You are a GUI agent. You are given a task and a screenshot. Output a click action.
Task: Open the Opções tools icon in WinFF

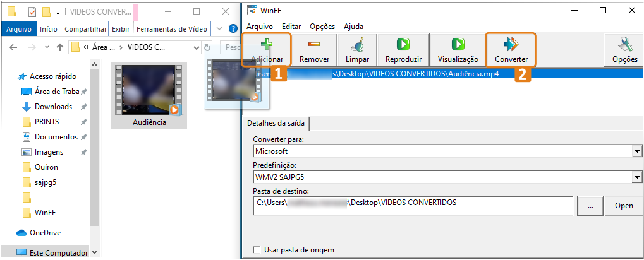point(624,44)
